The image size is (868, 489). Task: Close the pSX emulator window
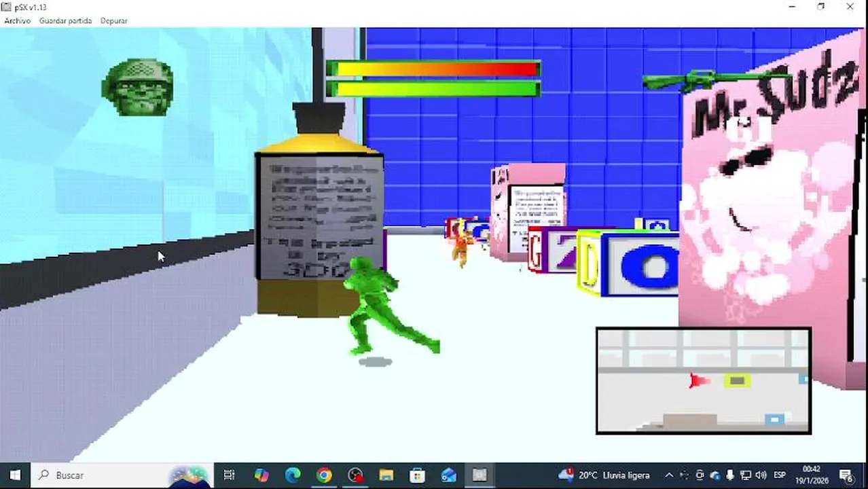[x=850, y=7]
